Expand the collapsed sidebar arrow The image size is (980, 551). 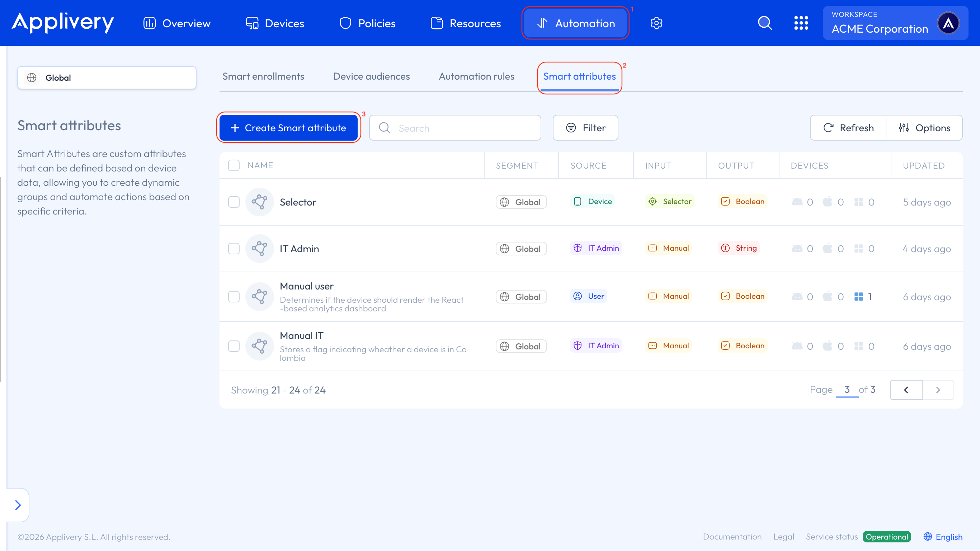pos(18,505)
